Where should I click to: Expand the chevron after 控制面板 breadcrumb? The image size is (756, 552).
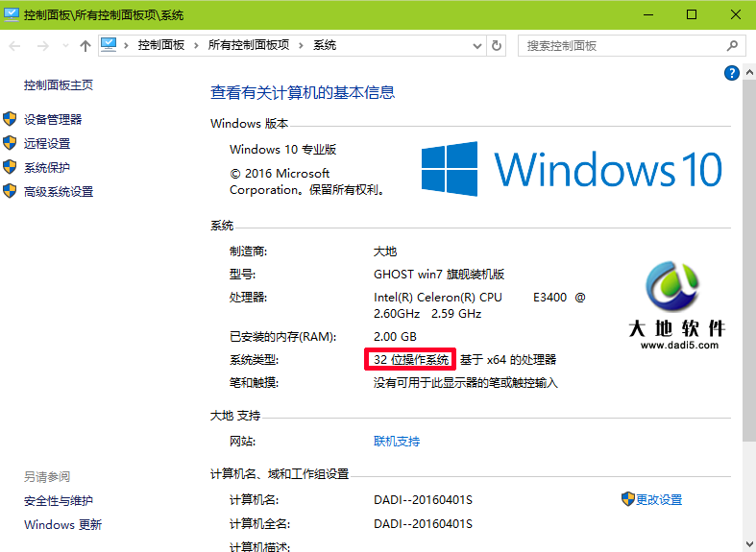coord(196,46)
